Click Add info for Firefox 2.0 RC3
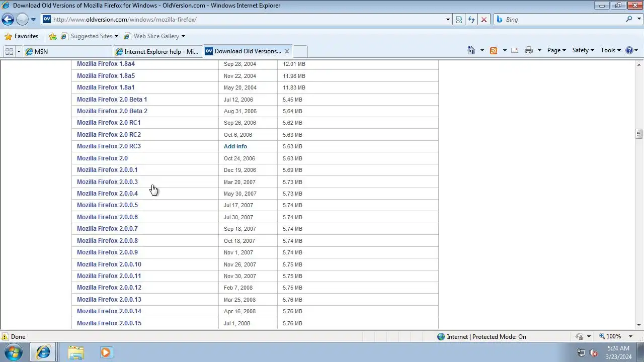The image size is (644, 362). click(235, 146)
